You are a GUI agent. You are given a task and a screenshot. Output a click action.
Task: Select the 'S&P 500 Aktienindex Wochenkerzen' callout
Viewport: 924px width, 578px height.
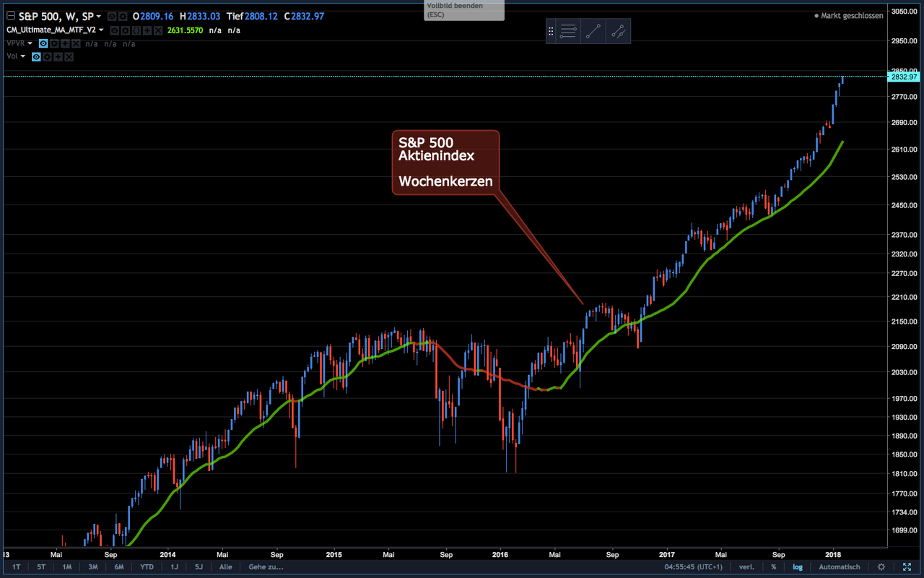445,162
